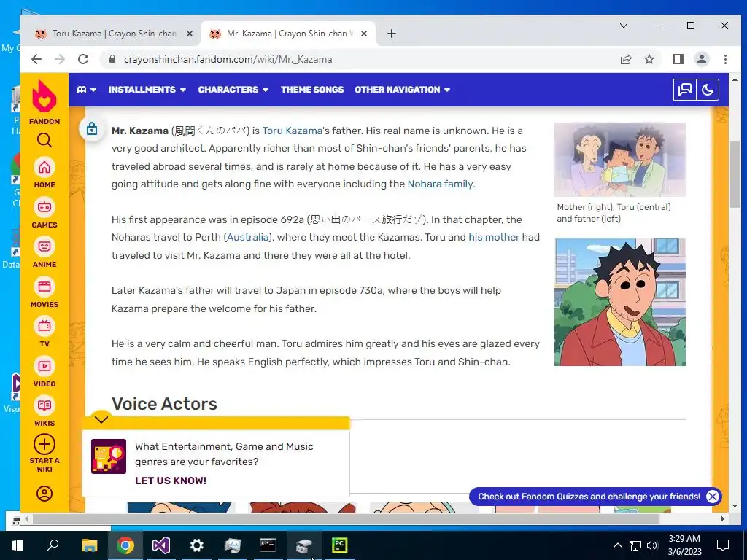Expand the CHARACTERS dropdown
Image resolution: width=747 pixels, height=560 pixels.
point(233,90)
